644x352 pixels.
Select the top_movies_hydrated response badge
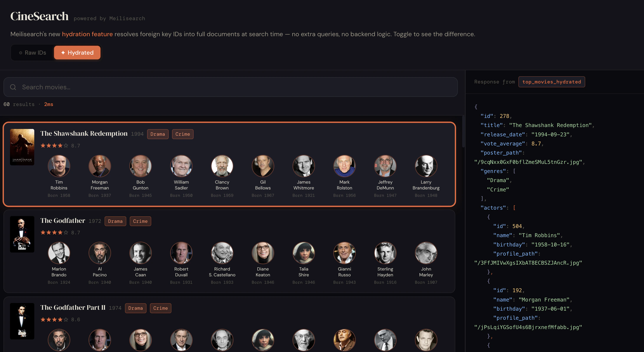pos(552,82)
